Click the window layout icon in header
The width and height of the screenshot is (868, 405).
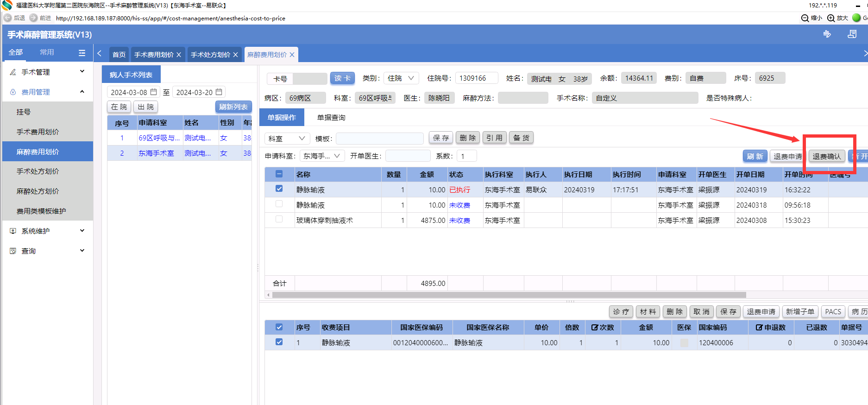852,34
